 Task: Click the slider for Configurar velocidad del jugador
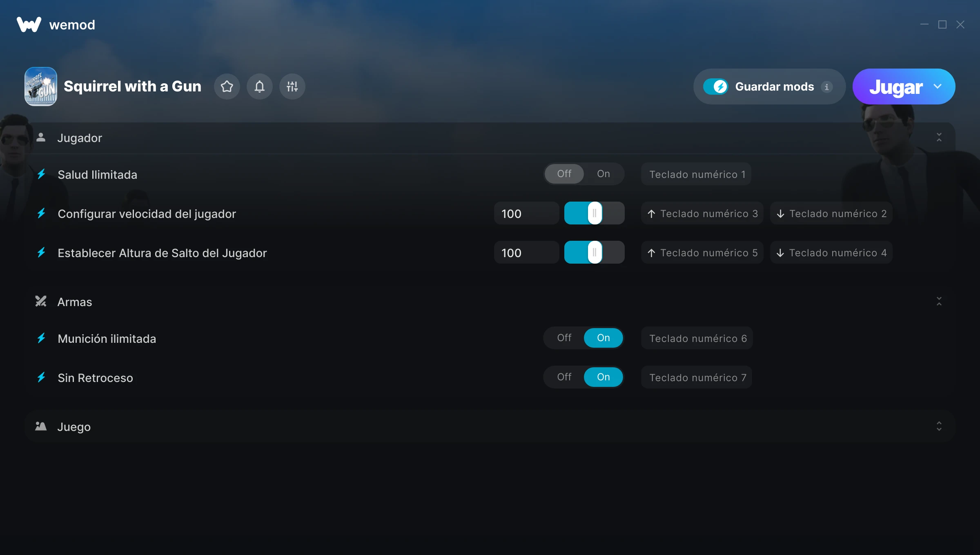click(x=595, y=213)
